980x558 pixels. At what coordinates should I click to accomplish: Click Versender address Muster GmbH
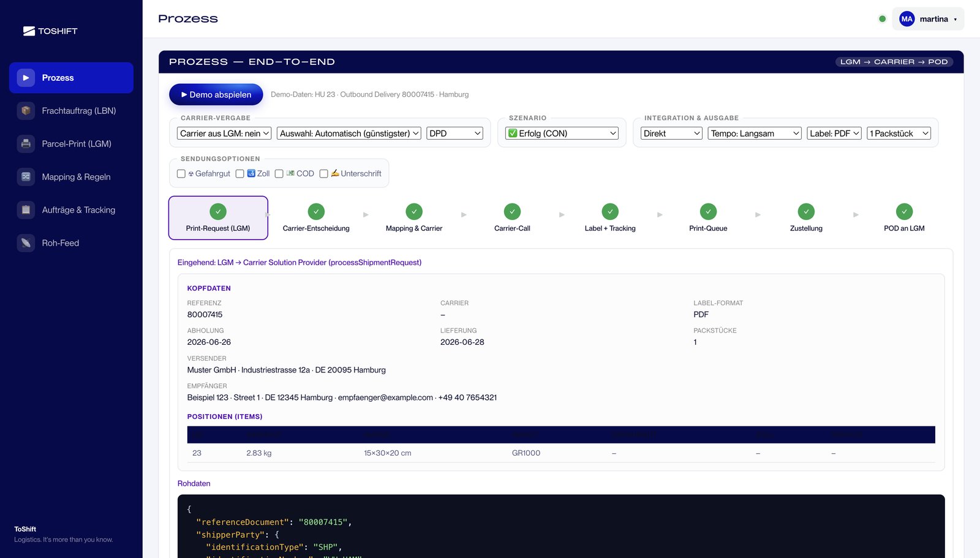tap(286, 370)
